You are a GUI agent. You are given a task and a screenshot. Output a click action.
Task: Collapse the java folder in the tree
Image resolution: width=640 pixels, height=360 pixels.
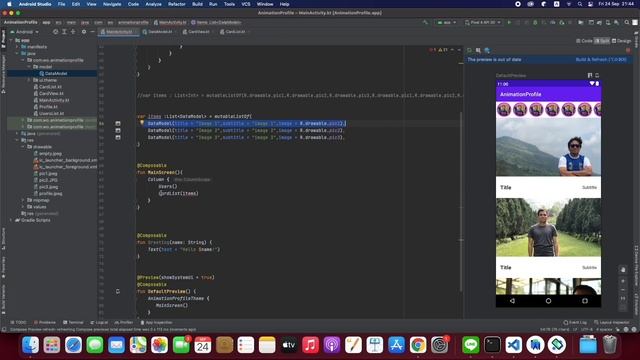(18, 53)
